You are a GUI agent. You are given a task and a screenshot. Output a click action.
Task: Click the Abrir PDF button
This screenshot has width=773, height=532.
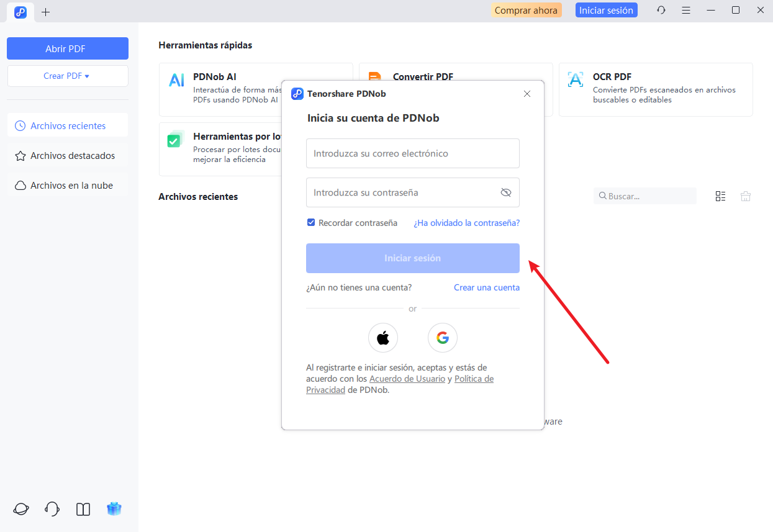click(67, 48)
